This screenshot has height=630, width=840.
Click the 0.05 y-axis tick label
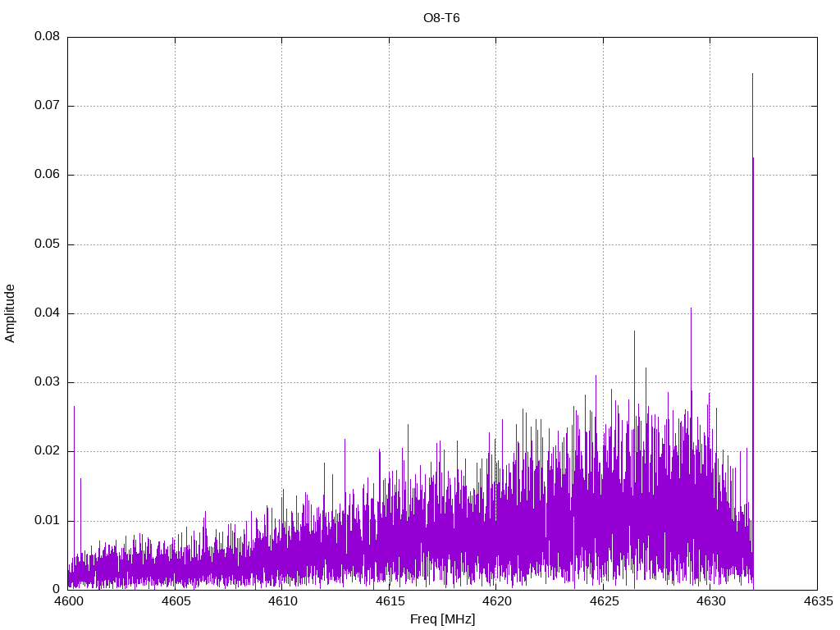[46, 244]
